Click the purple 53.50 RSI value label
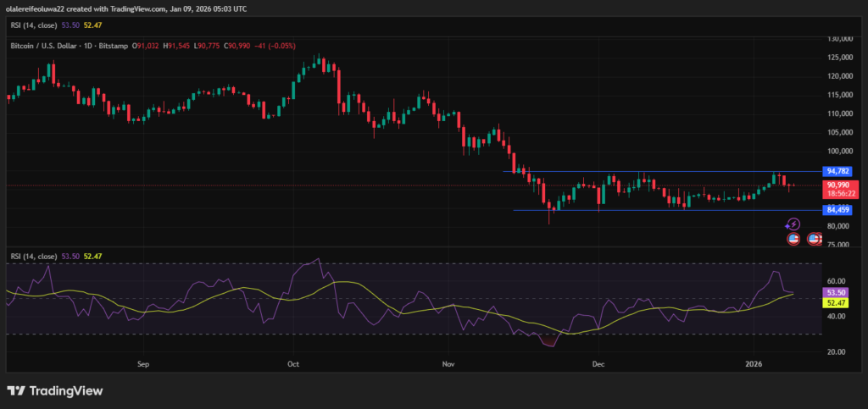The width and height of the screenshot is (868, 409). [x=837, y=291]
